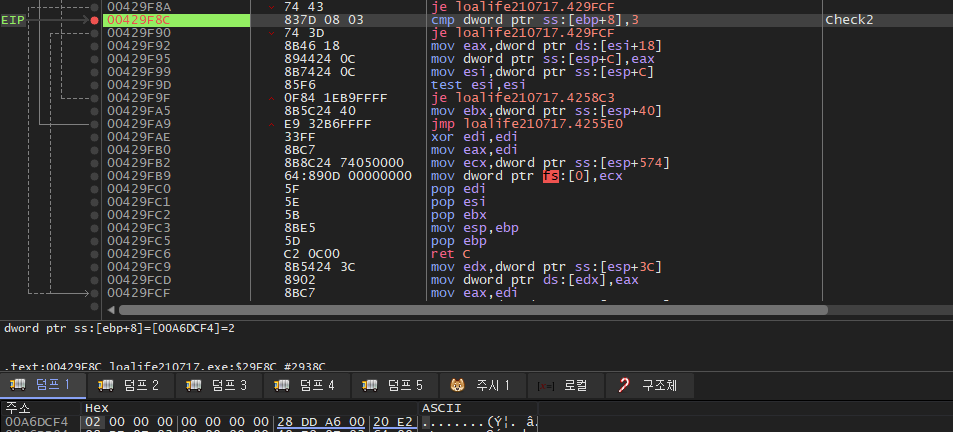Image resolution: width=953 pixels, height=432 pixels.
Task: Select address 00429FC0
Action: click(x=139, y=189)
